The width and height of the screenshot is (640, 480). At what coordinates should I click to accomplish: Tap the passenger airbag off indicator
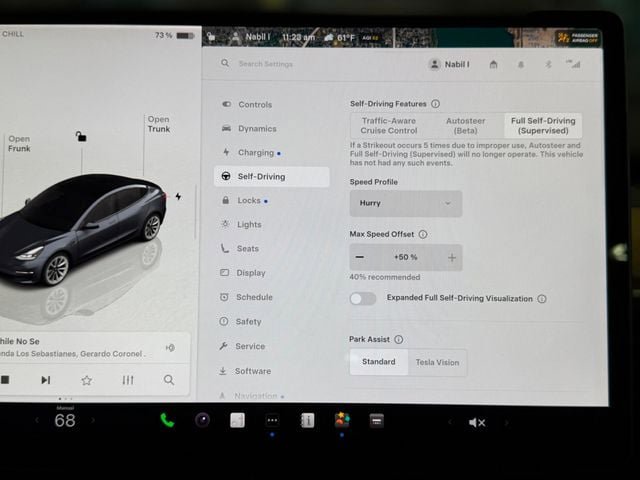pos(578,38)
